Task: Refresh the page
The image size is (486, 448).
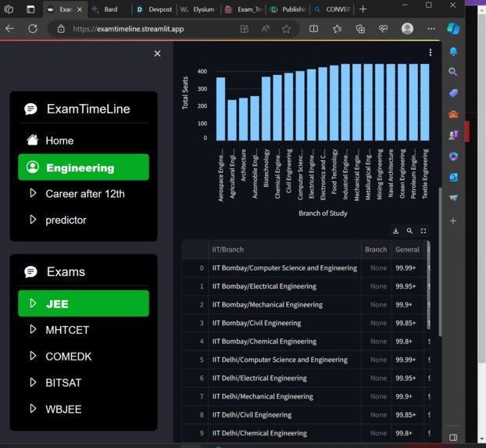Action: pos(33,29)
